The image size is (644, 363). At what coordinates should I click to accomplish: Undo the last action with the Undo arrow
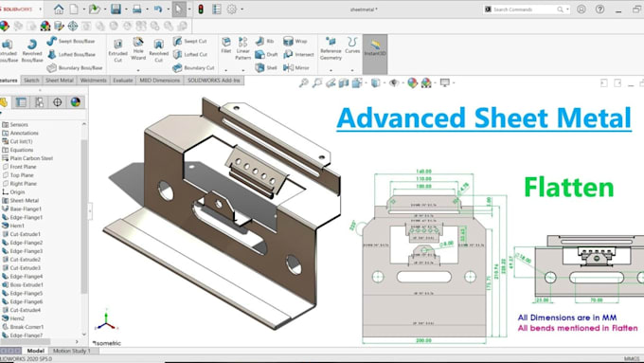point(158,9)
